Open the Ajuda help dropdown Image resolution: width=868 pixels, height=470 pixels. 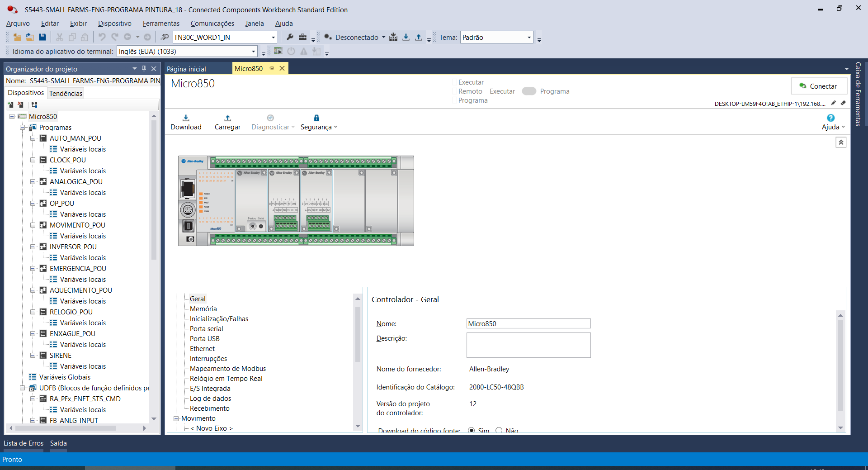pos(833,122)
